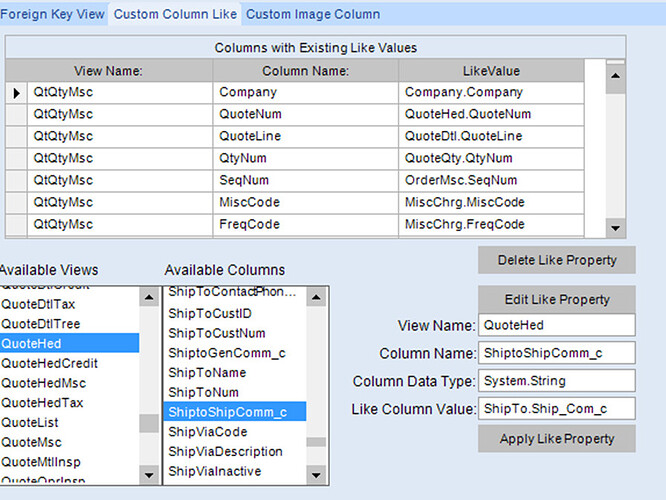Select QuoteHedCredit in the Available Views list
Viewport: 666px width, 500px height.
[x=51, y=363]
